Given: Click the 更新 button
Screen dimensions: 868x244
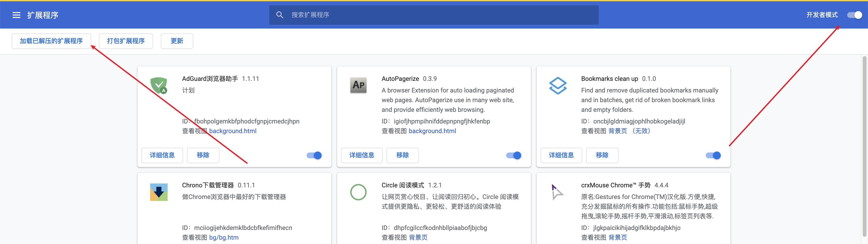Looking at the screenshot, I should (x=177, y=41).
